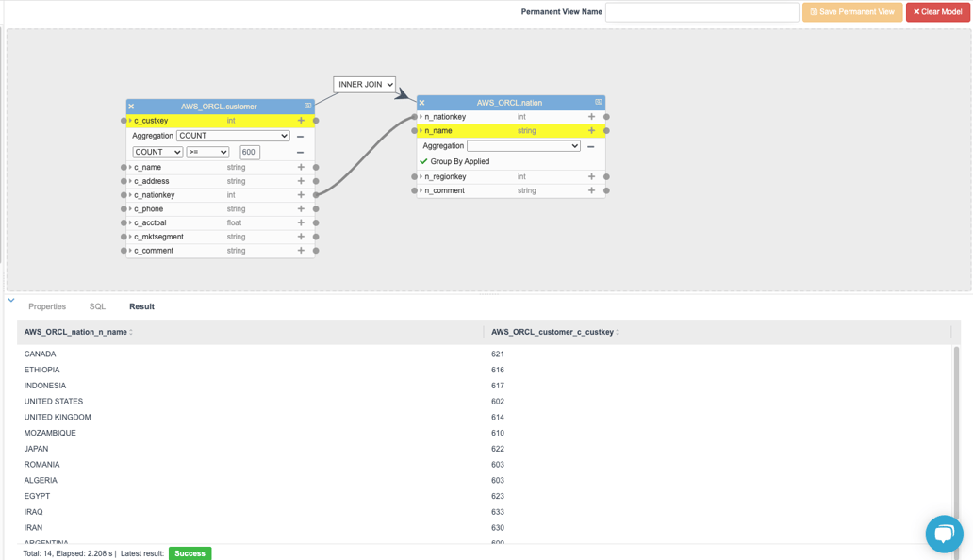
Task: Click the plus icon next to c_name
Action: [x=302, y=167]
